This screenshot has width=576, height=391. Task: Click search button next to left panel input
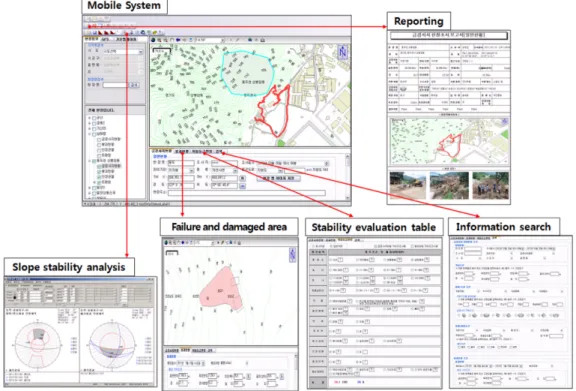point(134,85)
